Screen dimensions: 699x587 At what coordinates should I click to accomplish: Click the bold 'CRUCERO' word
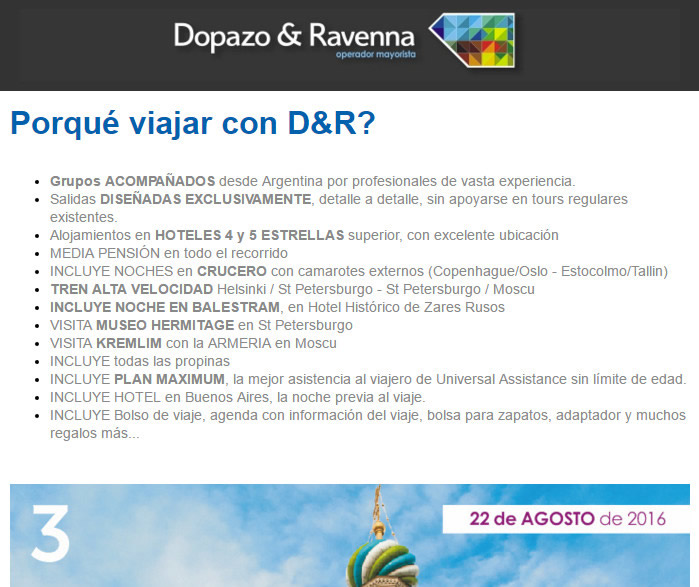click(231, 271)
